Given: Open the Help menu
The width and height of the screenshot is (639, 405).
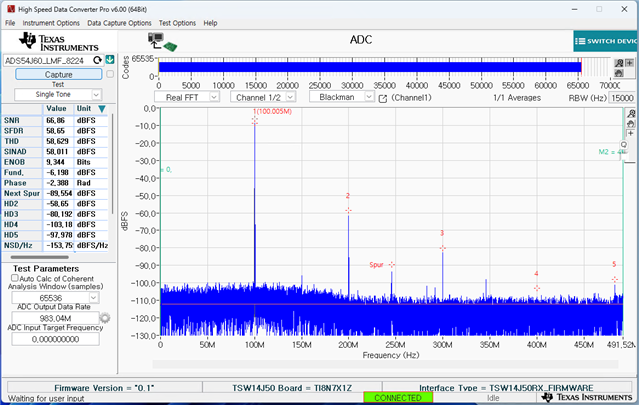Looking at the screenshot, I should tap(210, 23).
